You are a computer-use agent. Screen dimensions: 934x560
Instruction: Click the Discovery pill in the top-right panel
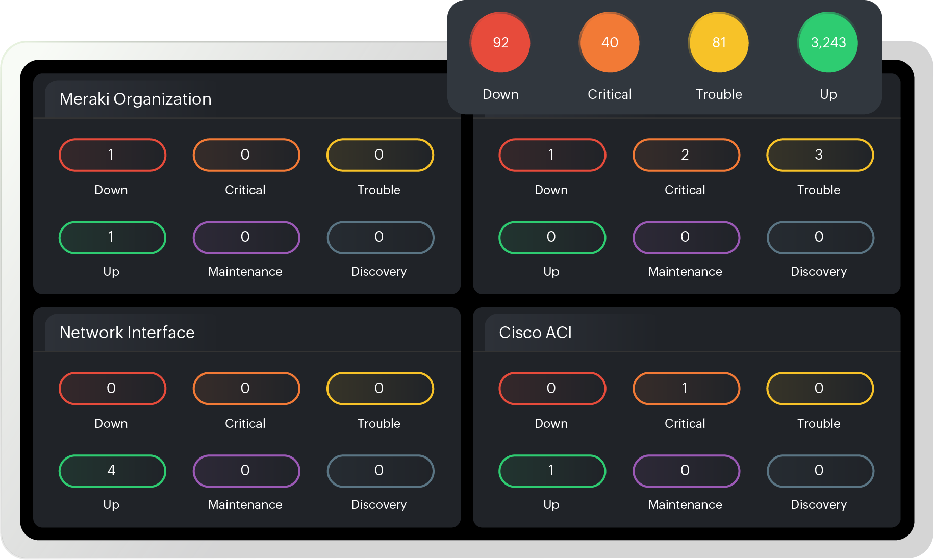820,237
